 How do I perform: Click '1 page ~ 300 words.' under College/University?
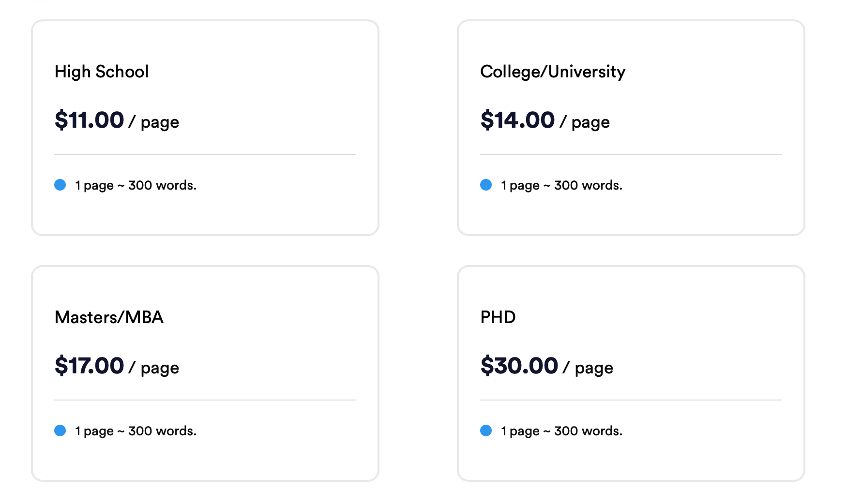click(x=562, y=186)
